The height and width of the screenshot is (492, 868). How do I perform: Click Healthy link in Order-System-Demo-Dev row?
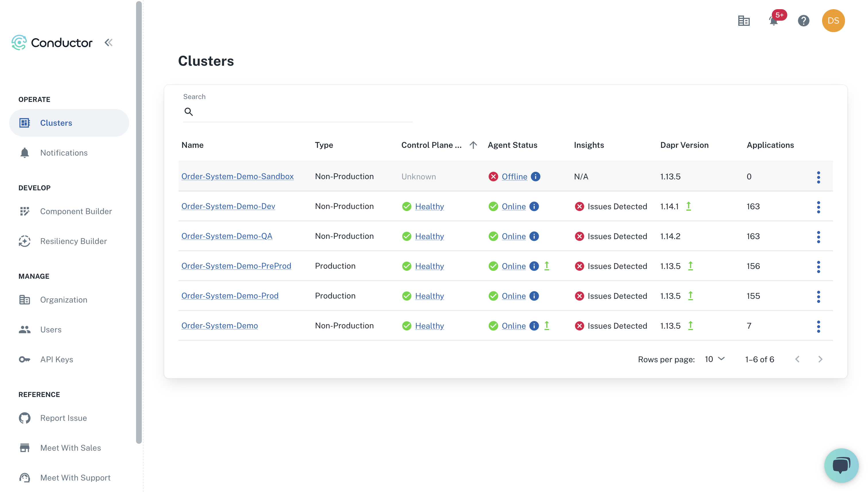pyautogui.click(x=429, y=206)
